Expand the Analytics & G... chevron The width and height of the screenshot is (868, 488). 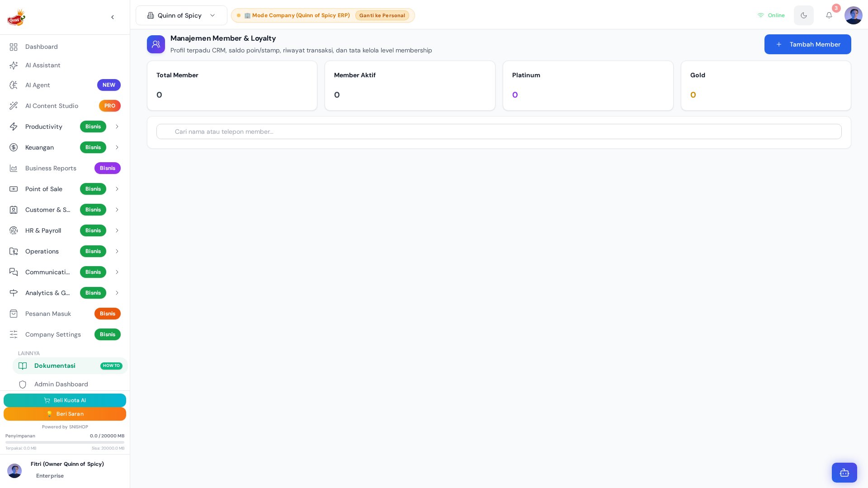117,293
